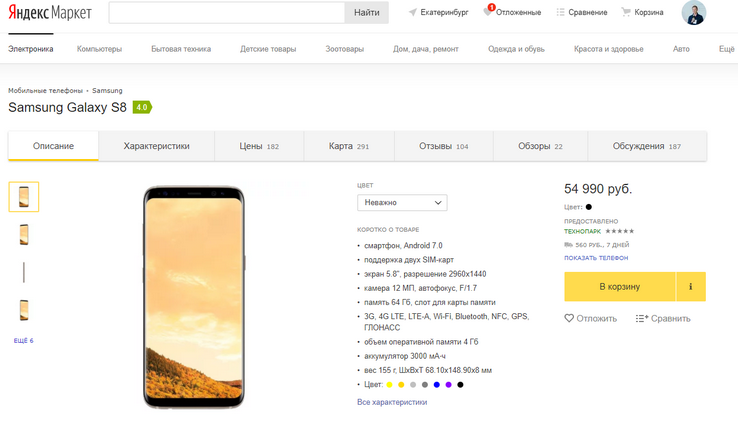738x428 pixels.
Task: Open the Характеристики tab
Action: 156,146
